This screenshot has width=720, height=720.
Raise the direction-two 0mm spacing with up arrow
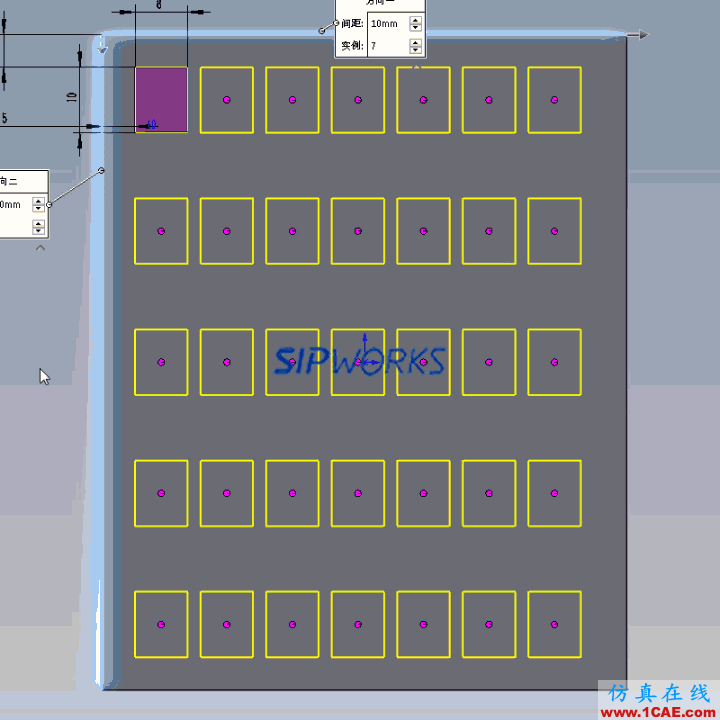point(39,201)
